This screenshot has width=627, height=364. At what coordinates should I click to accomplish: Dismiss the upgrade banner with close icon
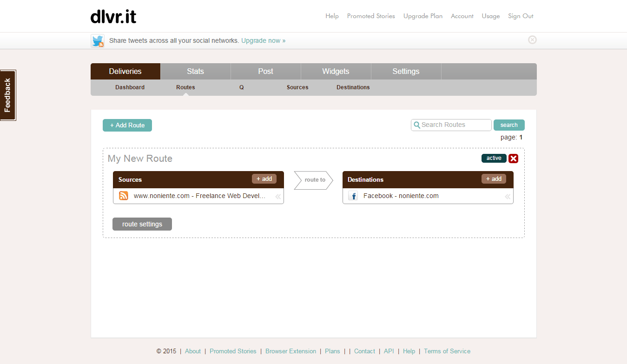click(532, 40)
